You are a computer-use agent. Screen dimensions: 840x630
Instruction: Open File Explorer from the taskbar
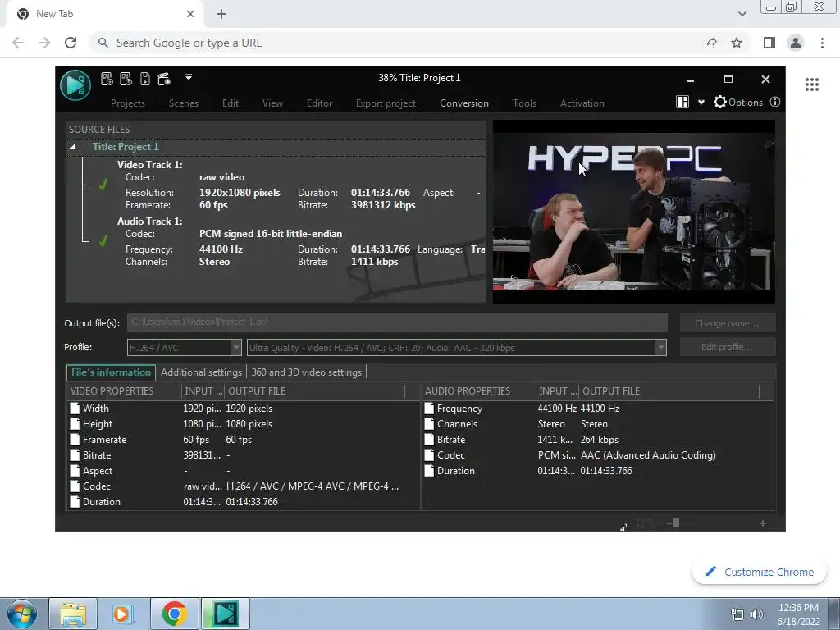tap(73, 614)
